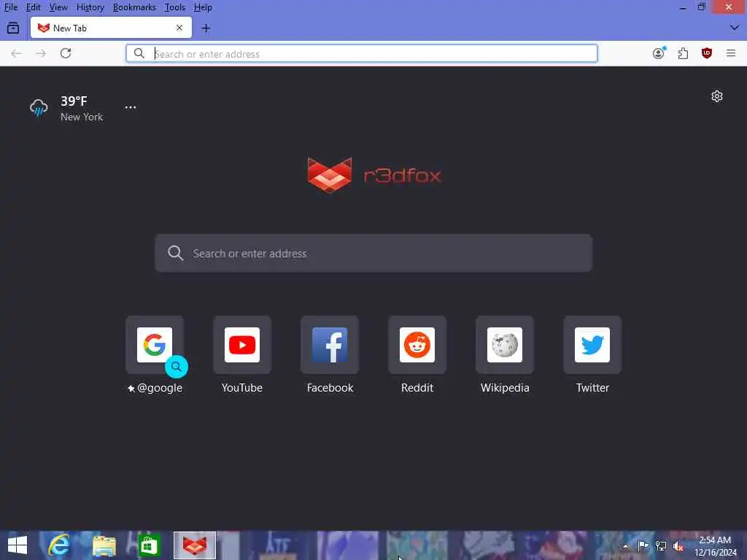
Task: Open the tab overview icon beside the New Tab tab
Action: pos(13,28)
